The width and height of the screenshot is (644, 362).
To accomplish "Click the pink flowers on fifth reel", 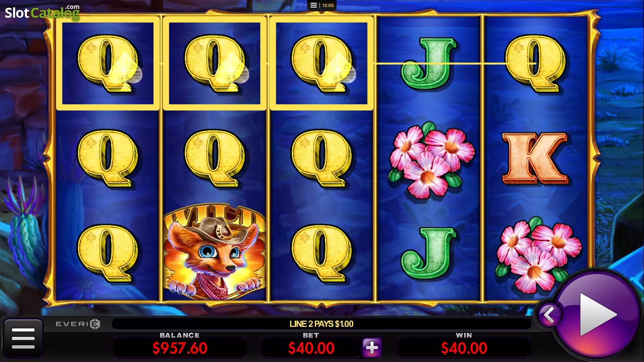I will point(538,255).
